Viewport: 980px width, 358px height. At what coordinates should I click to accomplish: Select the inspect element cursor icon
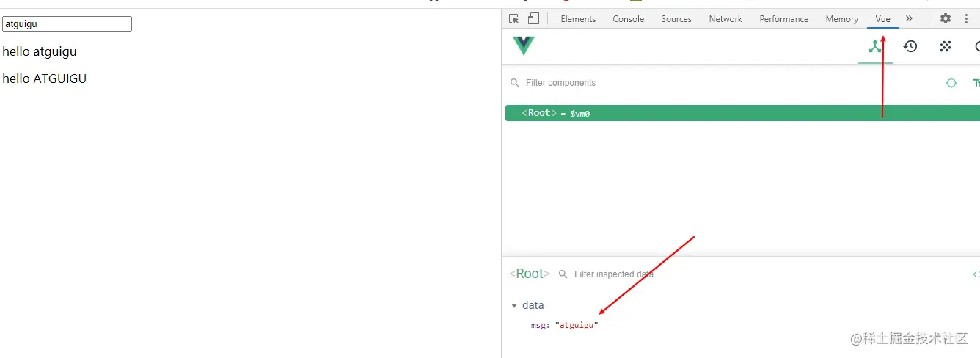pyautogui.click(x=514, y=19)
